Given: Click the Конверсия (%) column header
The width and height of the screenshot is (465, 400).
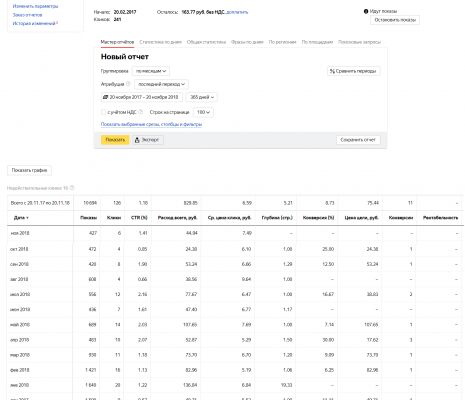Looking at the screenshot, I should pyautogui.click(x=318, y=218).
